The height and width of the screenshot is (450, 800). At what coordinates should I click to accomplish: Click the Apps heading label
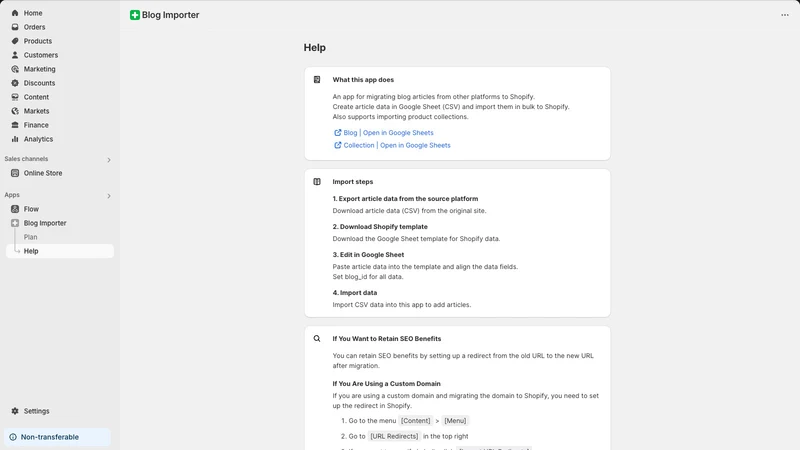click(x=12, y=195)
